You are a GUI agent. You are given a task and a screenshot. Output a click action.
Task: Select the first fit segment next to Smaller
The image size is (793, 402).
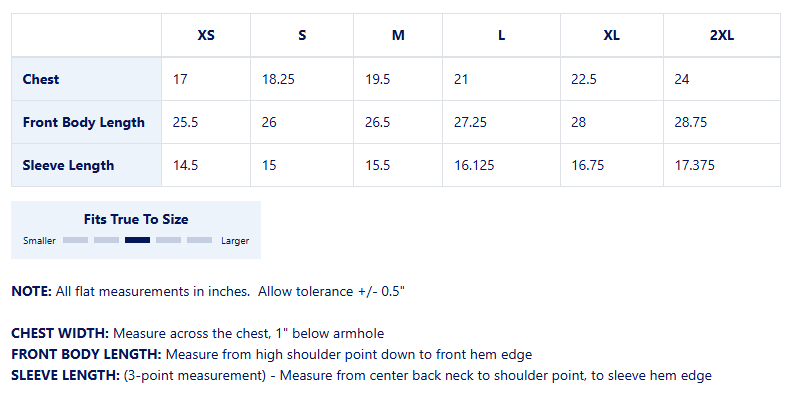tap(75, 240)
